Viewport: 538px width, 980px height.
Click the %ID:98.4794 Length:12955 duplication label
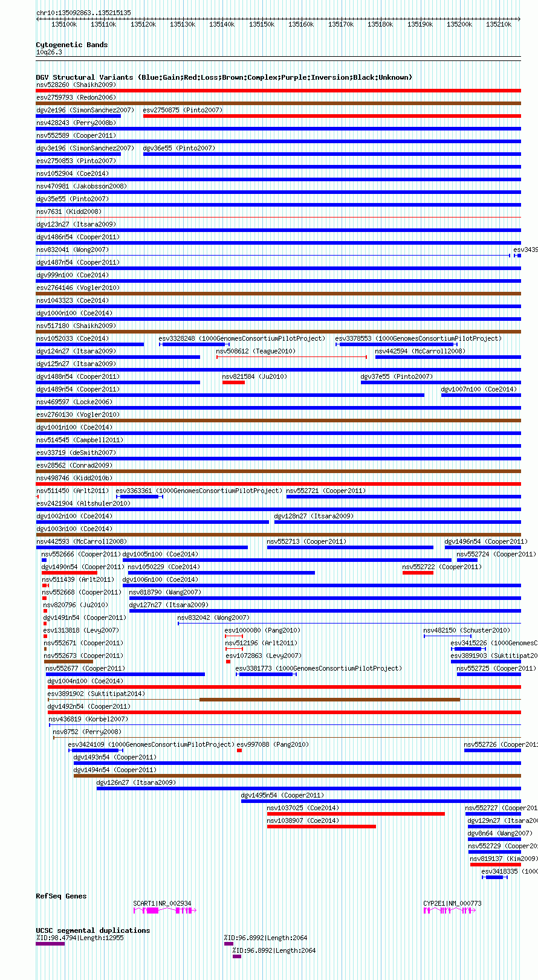[x=80, y=938]
